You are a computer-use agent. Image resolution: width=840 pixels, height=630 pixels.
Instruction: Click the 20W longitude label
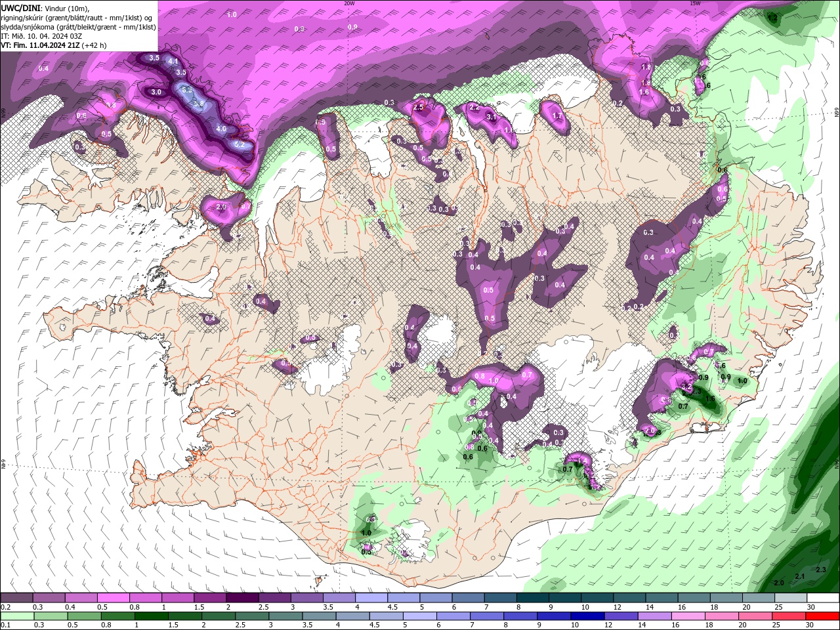pyautogui.click(x=349, y=3)
